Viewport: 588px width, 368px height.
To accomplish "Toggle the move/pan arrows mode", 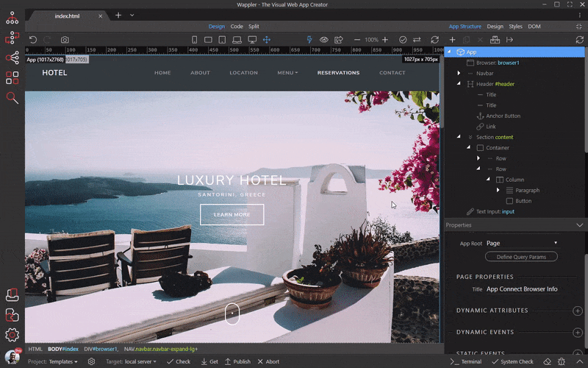I will [267, 40].
